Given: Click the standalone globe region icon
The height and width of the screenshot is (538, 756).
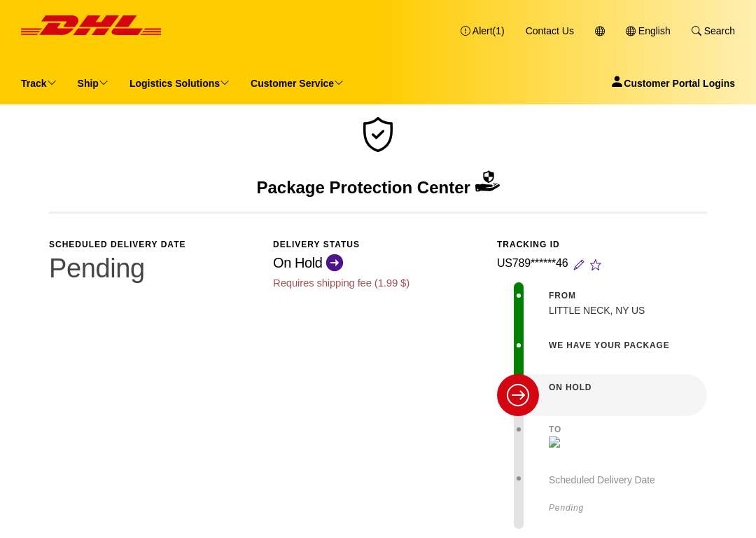Looking at the screenshot, I should [600, 32].
